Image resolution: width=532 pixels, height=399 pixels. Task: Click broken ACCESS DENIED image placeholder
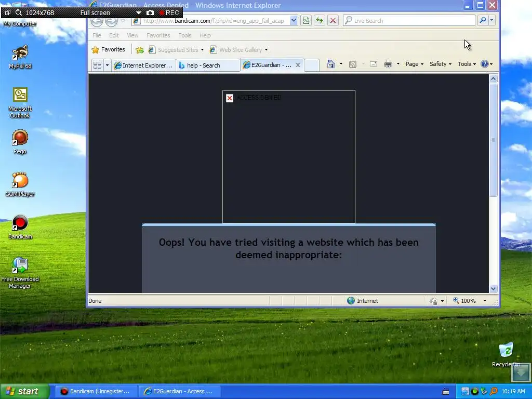pyautogui.click(x=289, y=157)
